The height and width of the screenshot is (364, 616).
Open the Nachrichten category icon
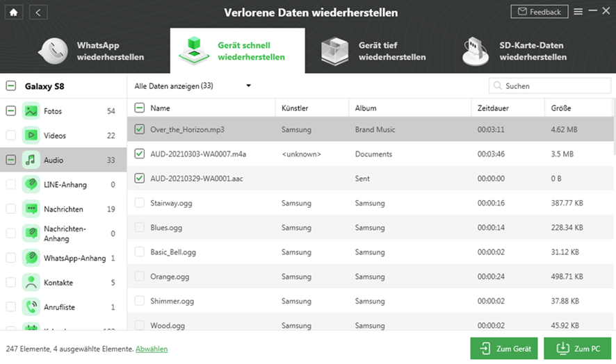click(31, 209)
